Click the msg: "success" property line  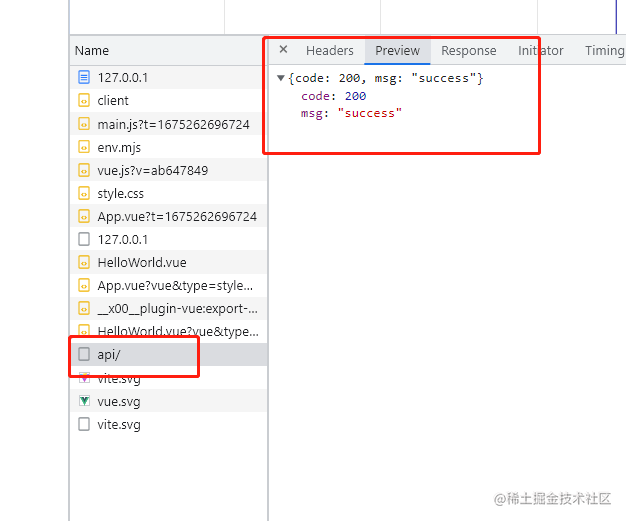(351, 113)
